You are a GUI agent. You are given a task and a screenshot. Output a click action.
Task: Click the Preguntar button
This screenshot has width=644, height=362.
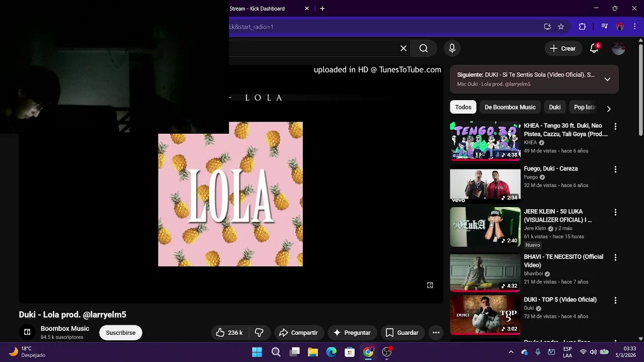click(x=352, y=333)
